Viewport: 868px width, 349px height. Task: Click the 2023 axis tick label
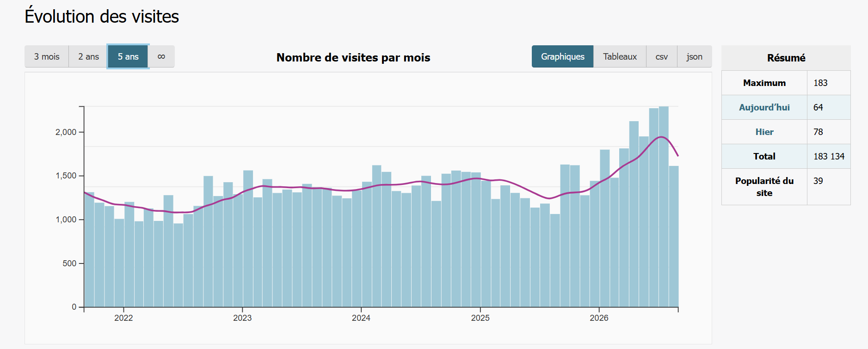pyautogui.click(x=242, y=318)
